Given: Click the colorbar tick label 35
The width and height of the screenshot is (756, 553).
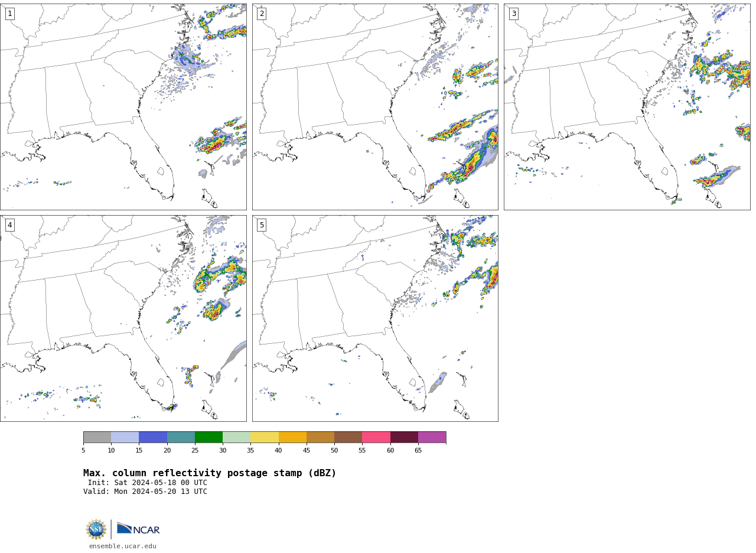Looking at the screenshot, I should pyautogui.click(x=250, y=451).
